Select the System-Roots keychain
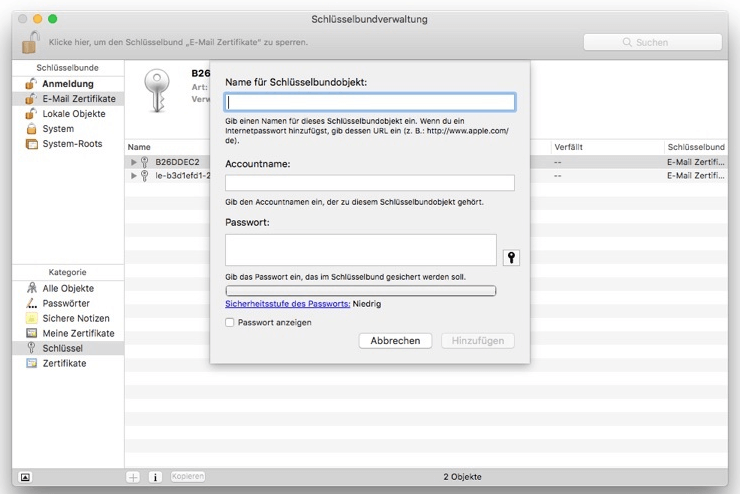Image resolution: width=740 pixels, height=494 pixels. coord(72,144)
